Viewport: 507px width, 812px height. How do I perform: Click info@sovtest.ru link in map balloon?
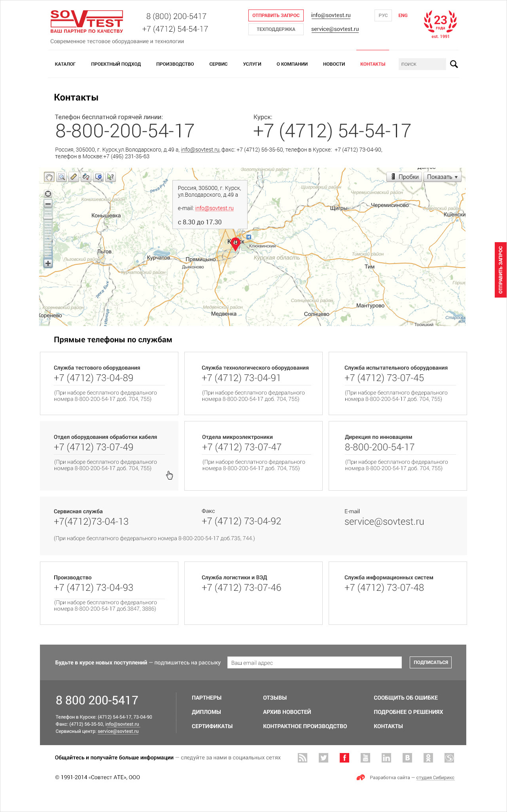pos(214,208)
